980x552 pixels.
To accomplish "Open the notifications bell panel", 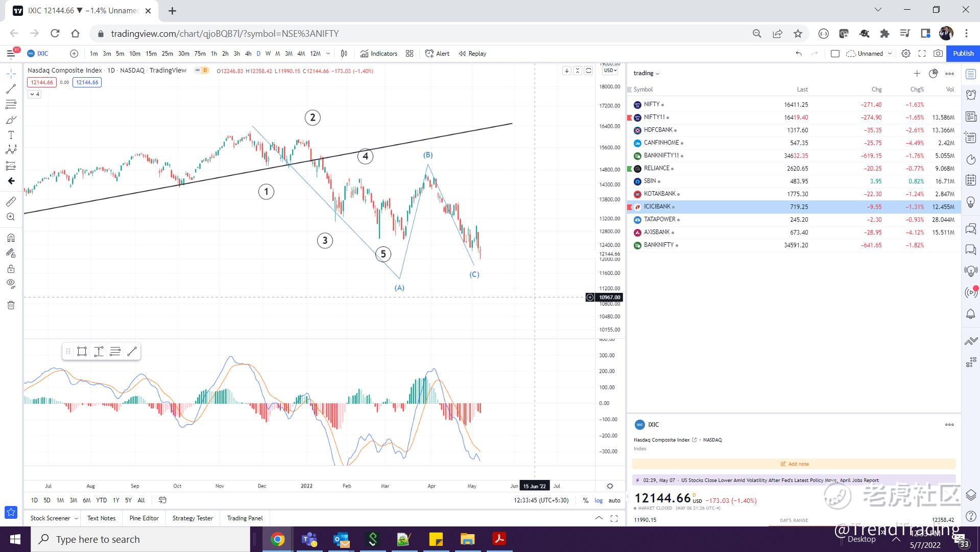I will pyautogui.click(x=971, y=313).
